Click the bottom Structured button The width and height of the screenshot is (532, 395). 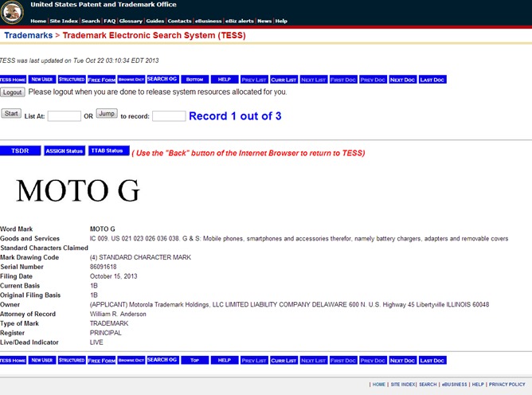coord(72,360)
